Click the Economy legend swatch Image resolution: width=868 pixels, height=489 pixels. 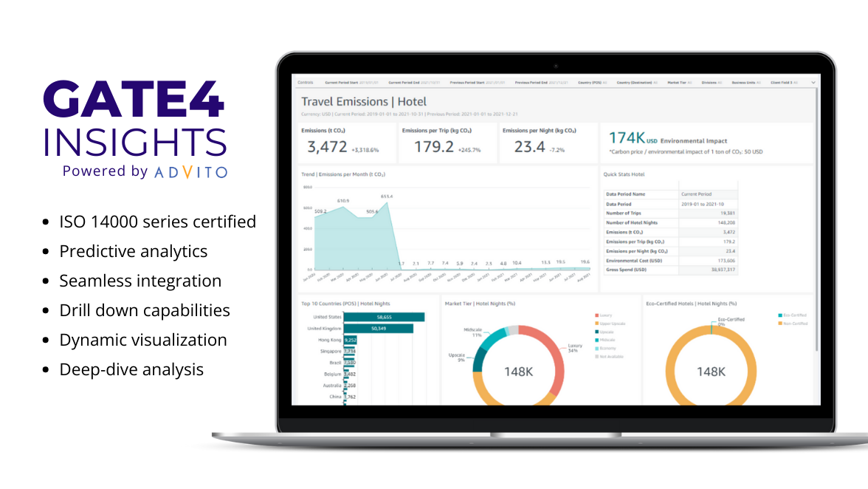coord(596,349)
